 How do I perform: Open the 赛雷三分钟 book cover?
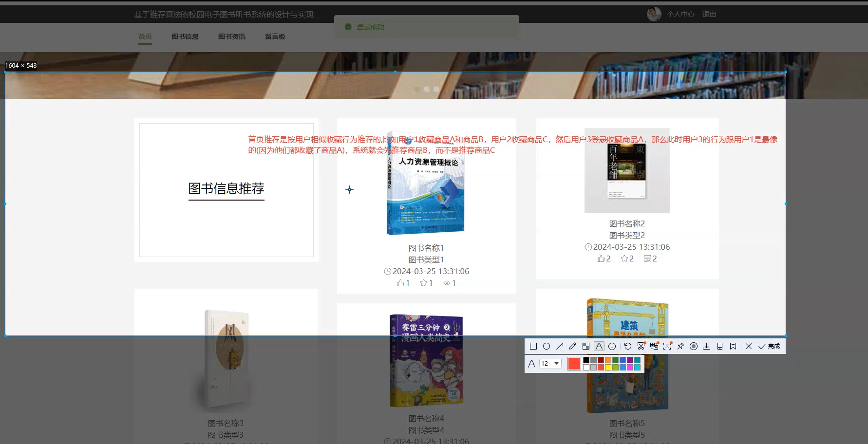pyautogui.click(x=426, y=360)
